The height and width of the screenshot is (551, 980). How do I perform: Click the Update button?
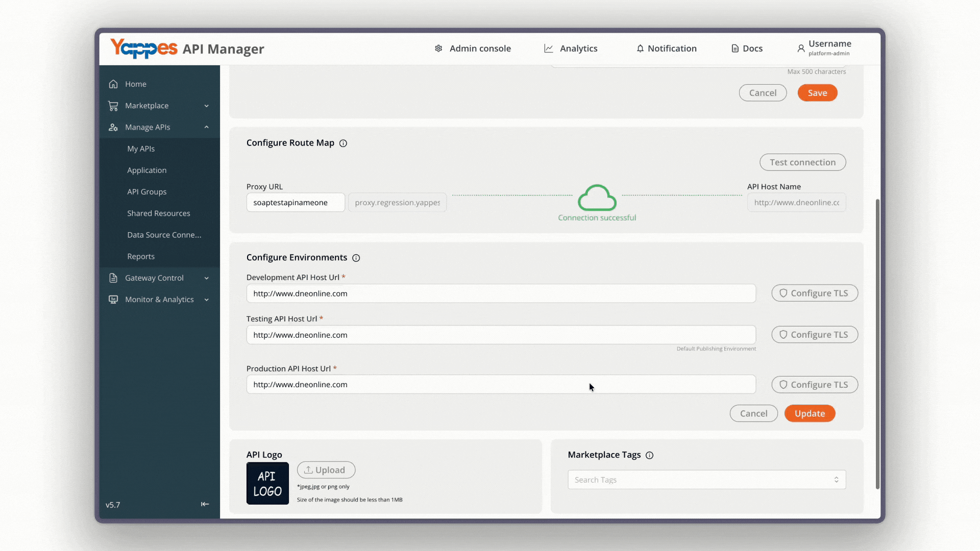(x=810, y=413)
